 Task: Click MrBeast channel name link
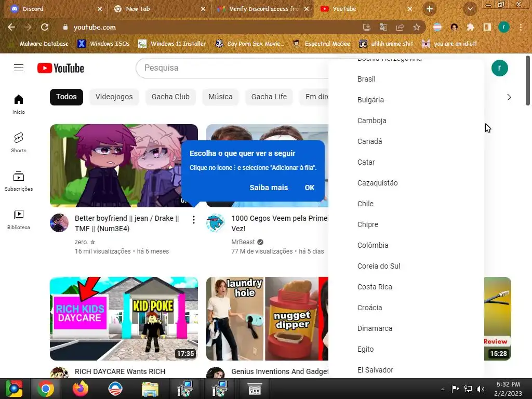tap(243, 242)
